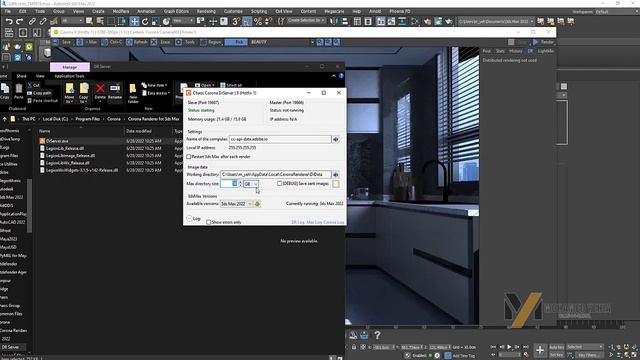Viewport: 640px width, 360px height.
Task: Activate the Select and Scale tool
Action: point(155,21)
